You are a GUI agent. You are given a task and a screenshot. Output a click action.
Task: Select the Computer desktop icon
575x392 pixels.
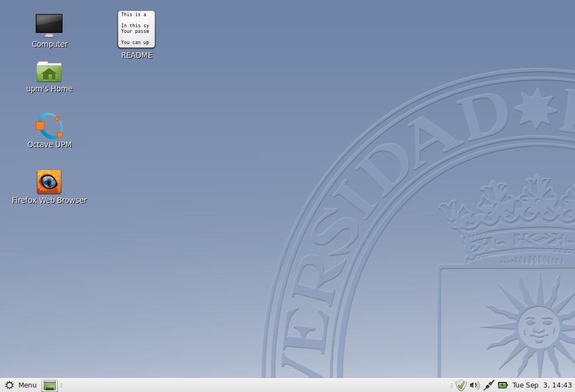coord(49,25)
